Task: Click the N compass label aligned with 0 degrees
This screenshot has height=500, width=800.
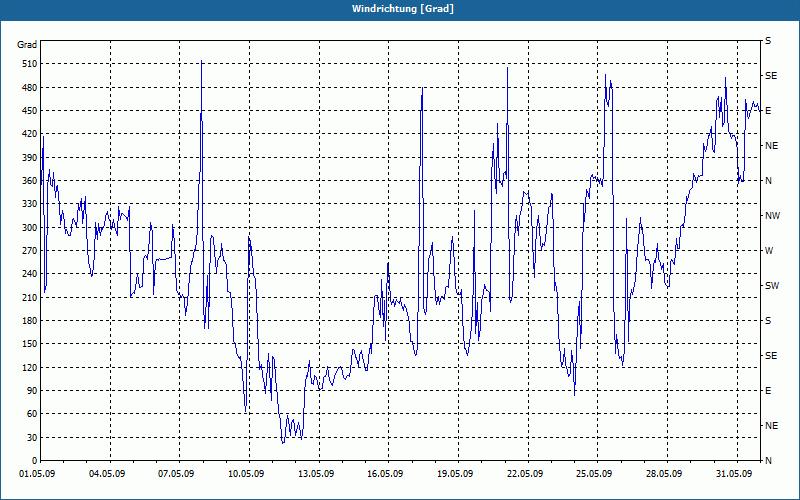Action: [769, 461]
